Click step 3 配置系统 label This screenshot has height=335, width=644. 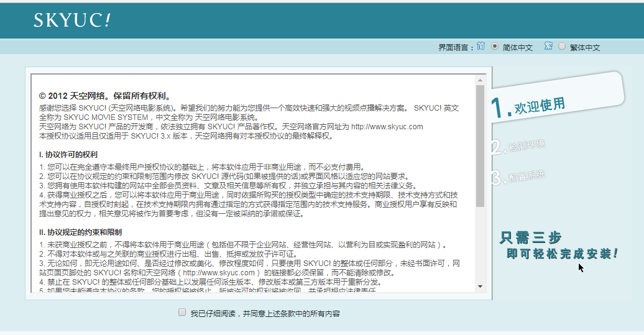pos(518,177)
